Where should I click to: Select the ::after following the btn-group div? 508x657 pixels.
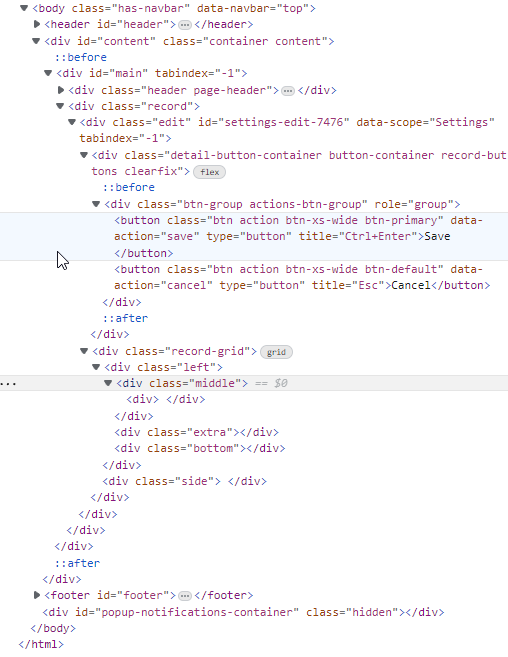(125, 318)
